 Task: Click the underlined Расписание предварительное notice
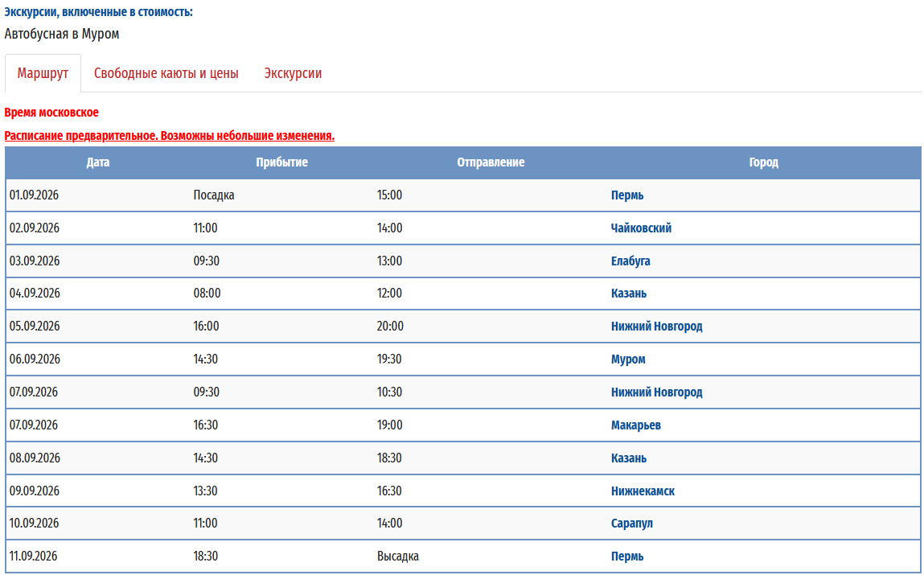click(169, 136)
